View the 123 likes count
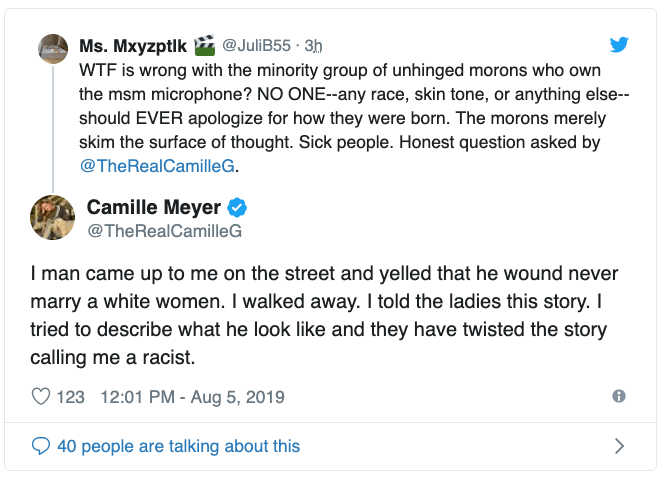665x477 pixels. click(71, 397)
